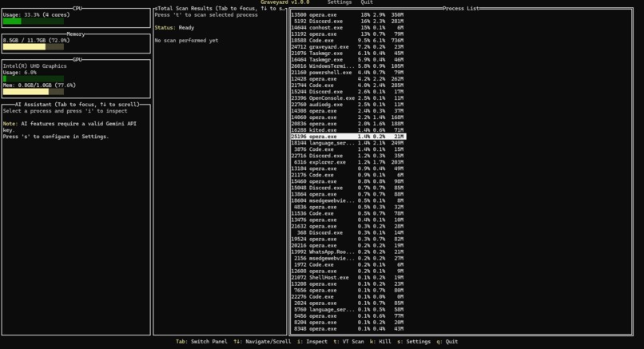Select language_ser... row using 249M
Viewport: 644px width, 349px height.
tap(348, 143)
